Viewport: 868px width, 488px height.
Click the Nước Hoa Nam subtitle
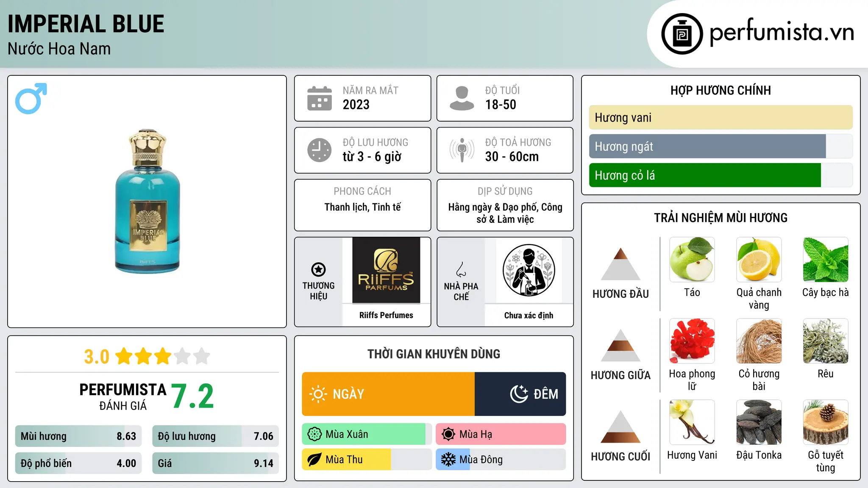59,49
